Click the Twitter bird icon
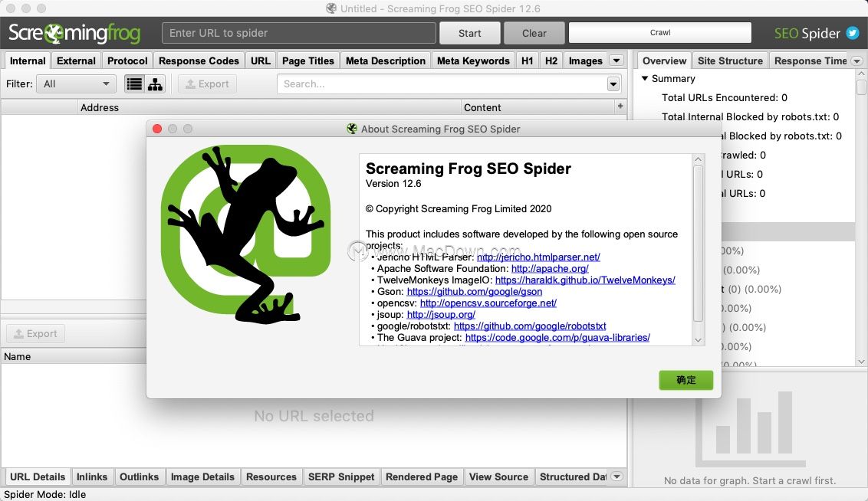The image size is (868, 501). (x=853, y=33)
